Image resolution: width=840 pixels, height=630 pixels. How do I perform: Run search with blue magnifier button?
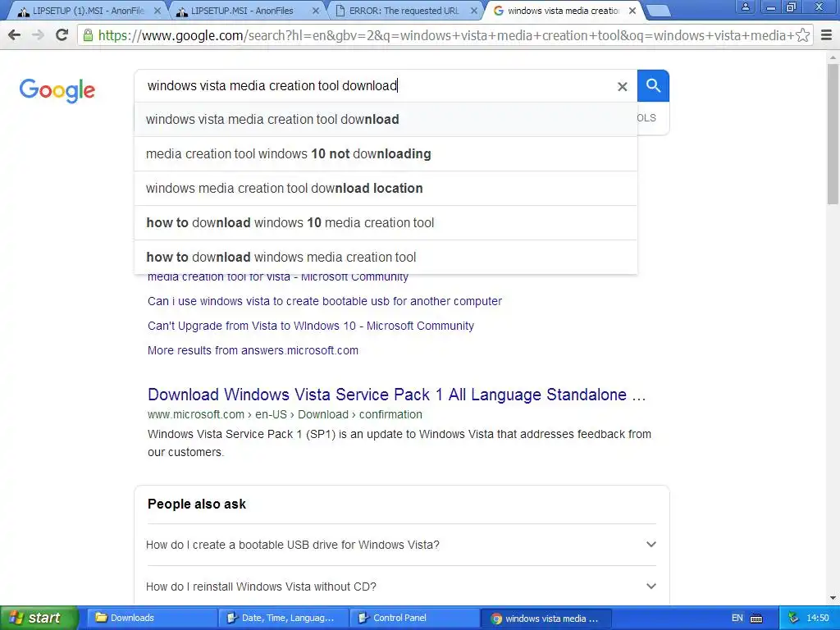[653, 85]
